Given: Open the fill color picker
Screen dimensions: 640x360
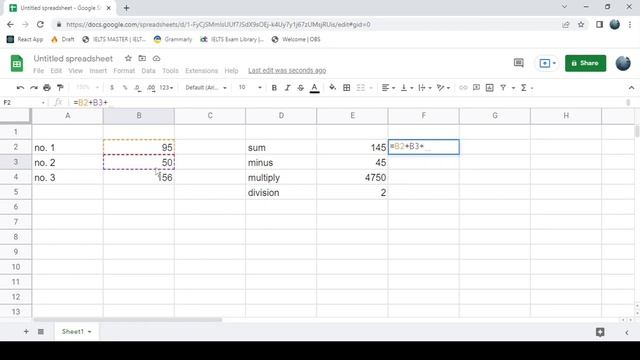Looking at the screenshot, I should pyautogui.click(x=333, y=87).
